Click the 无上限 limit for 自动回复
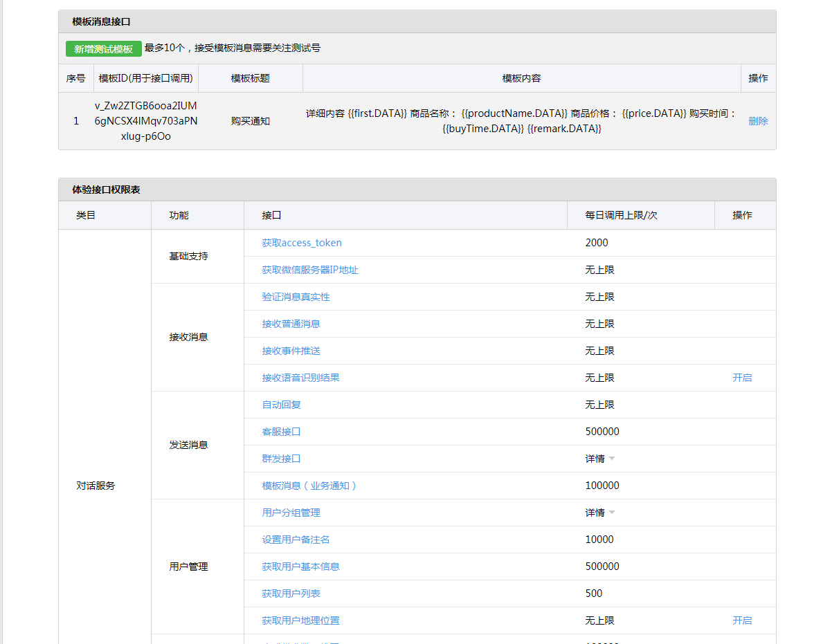The height and width of the screenshot is (644, 830). (x=599, y=405)
